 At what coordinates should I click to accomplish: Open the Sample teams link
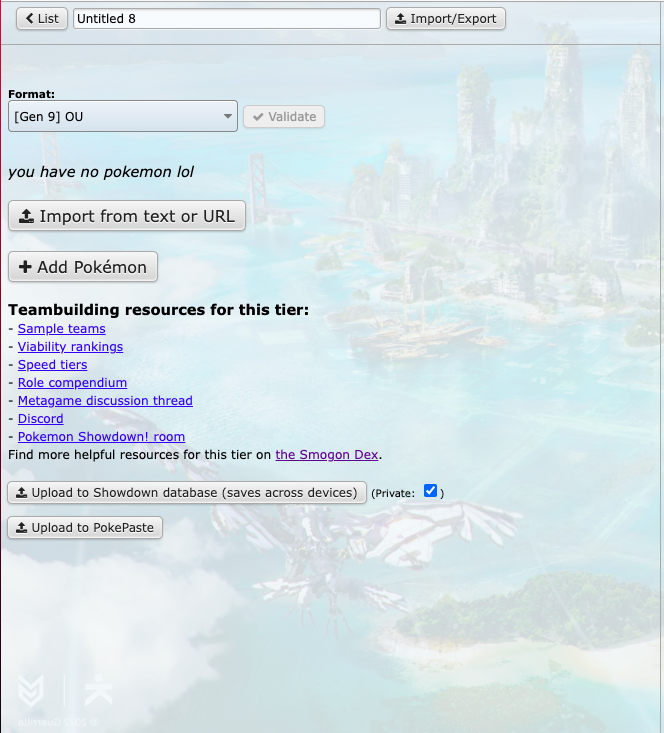62,329
